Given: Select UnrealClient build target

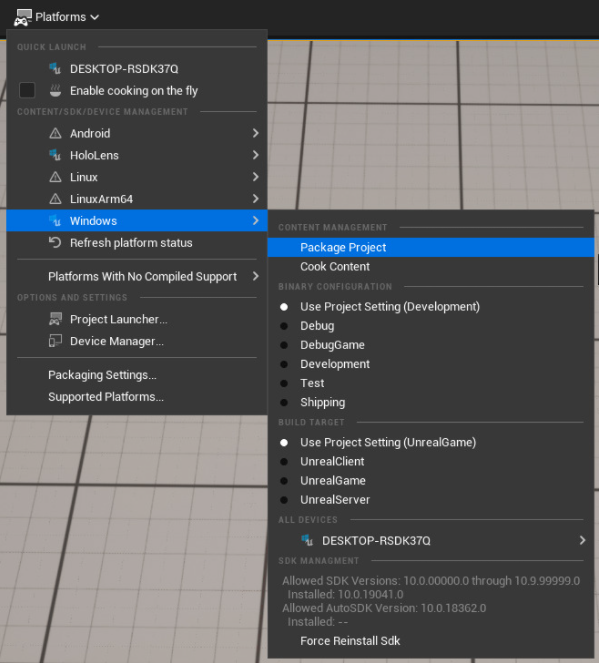Looking at the screenshot, I should pos(284,462).
